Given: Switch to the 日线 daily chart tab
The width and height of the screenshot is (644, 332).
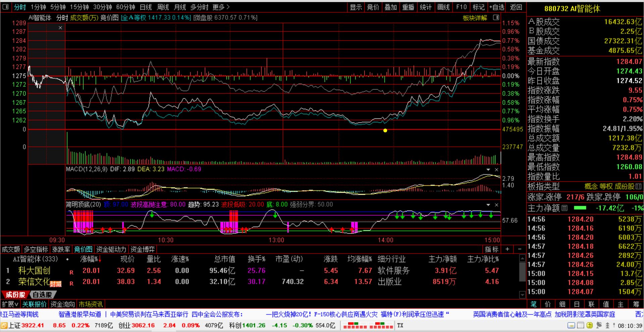Looking at the screenshot, I should click(146, 7).
